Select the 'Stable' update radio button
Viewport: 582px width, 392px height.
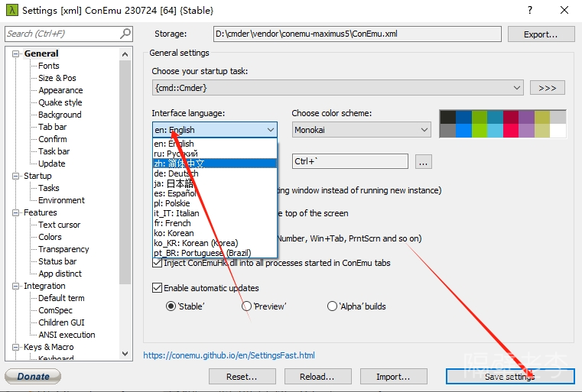click(x=171, y=306)
